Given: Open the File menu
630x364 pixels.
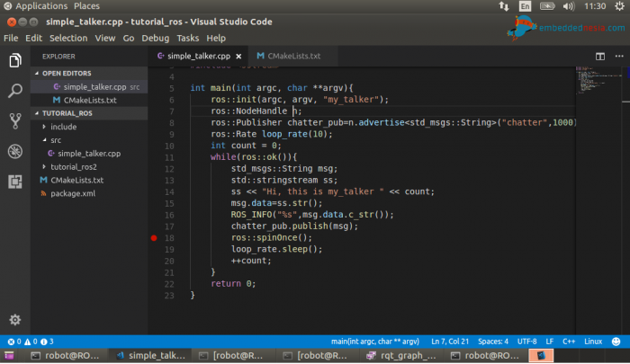Looking at the screenshot, I should pos(11,38).
